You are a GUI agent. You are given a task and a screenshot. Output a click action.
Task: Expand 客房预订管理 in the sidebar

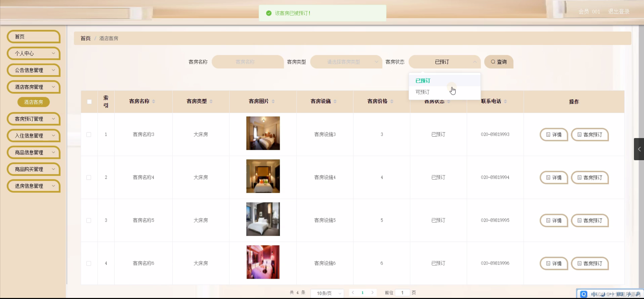[33, 119]
